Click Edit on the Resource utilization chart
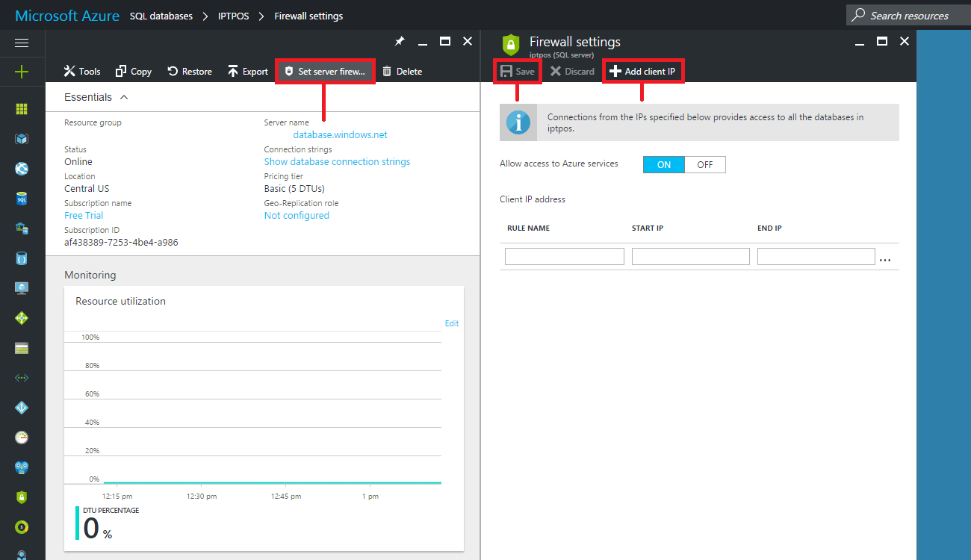This screenshot has height=560, width=971. tap(452, 323)
